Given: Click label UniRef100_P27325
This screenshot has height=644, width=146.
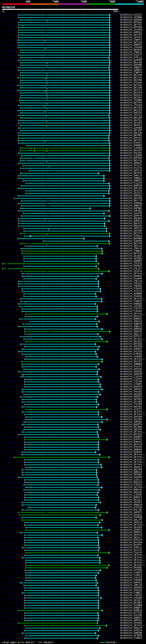Looking at the screenshot, I should coord(131,613).
